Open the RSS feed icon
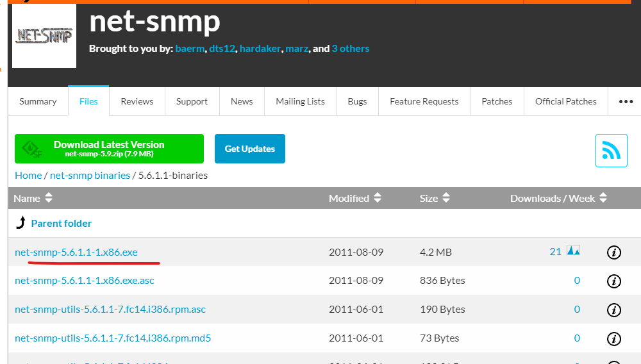This screenshot has height=364, width=641. click(611, 151)
